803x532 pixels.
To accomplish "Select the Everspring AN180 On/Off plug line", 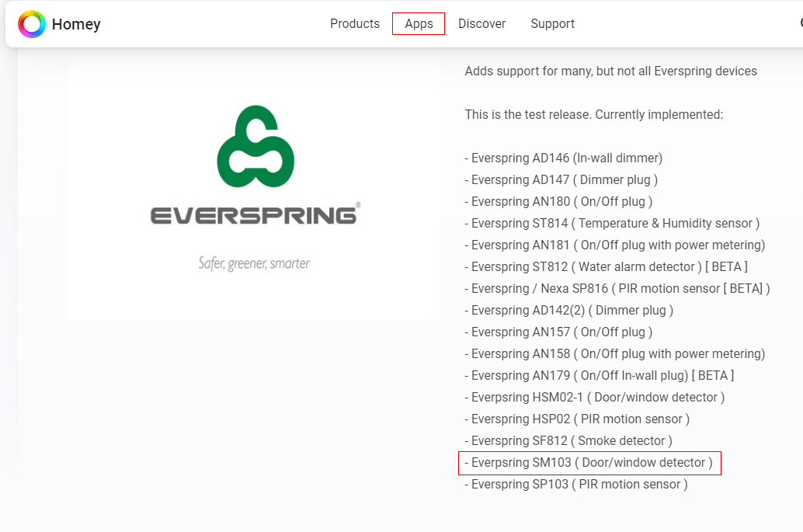I will pos(558,202).
